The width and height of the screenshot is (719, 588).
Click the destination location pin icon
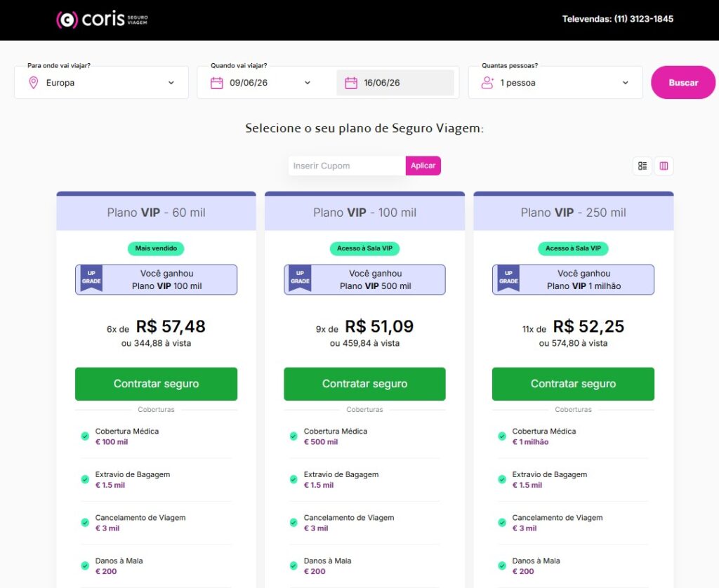click(33, 83)
